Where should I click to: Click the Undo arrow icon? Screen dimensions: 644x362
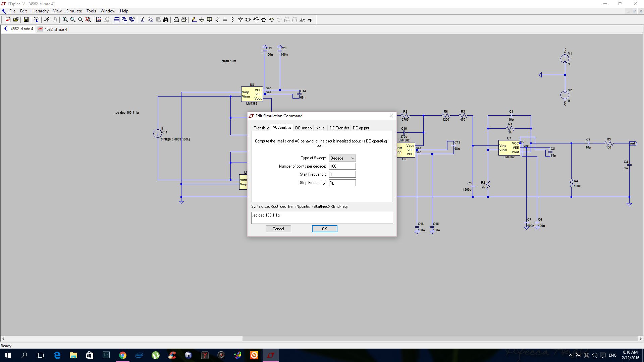coord(271,20)
